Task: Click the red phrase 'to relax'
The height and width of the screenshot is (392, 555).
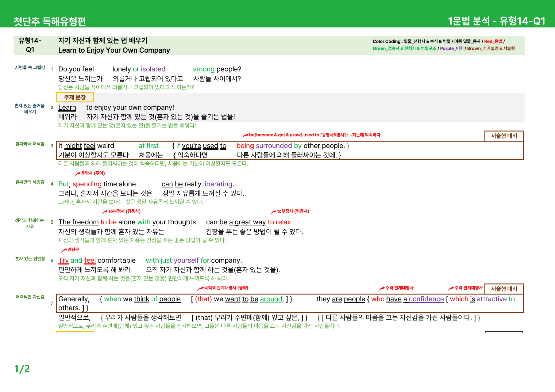Action: pyautogui.click(x=279, y=222)
